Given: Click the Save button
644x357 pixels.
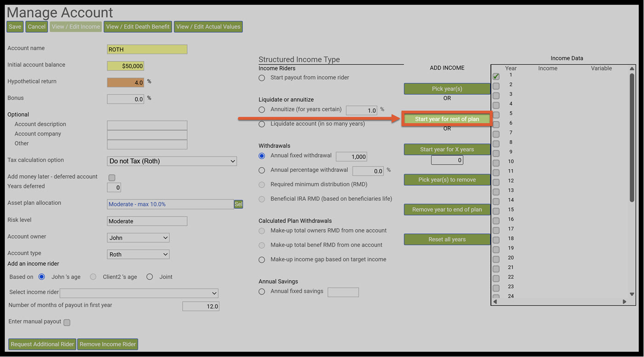Looking at the screenshot, I should [x=15, y=27].
